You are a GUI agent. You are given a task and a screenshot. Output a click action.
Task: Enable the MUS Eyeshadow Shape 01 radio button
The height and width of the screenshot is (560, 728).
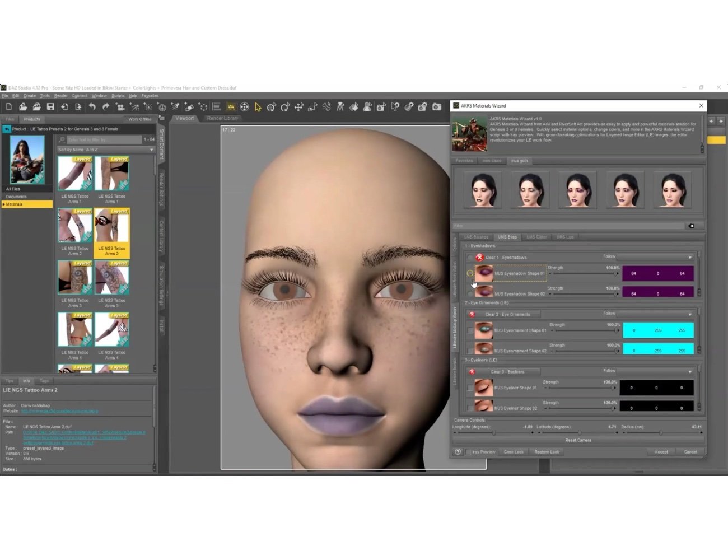coord(470,273)
